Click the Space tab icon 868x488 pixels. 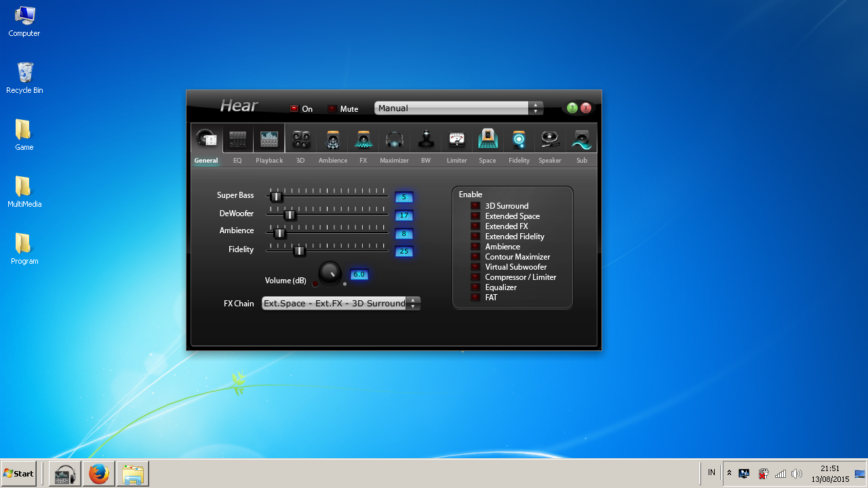point(488,139)
